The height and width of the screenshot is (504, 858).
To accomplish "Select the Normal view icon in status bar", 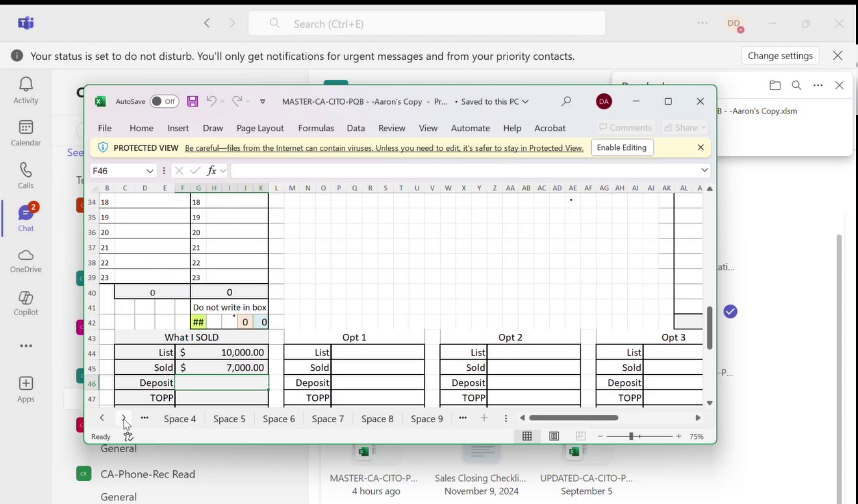I will tap(527, 436).
